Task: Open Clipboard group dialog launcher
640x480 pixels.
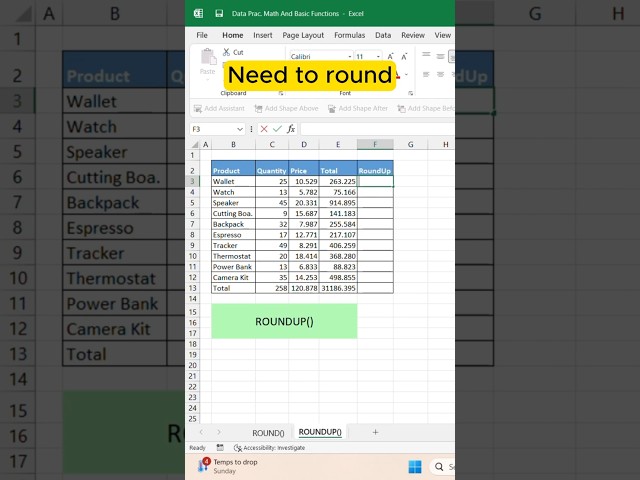Action: click(x=281, y=93)
